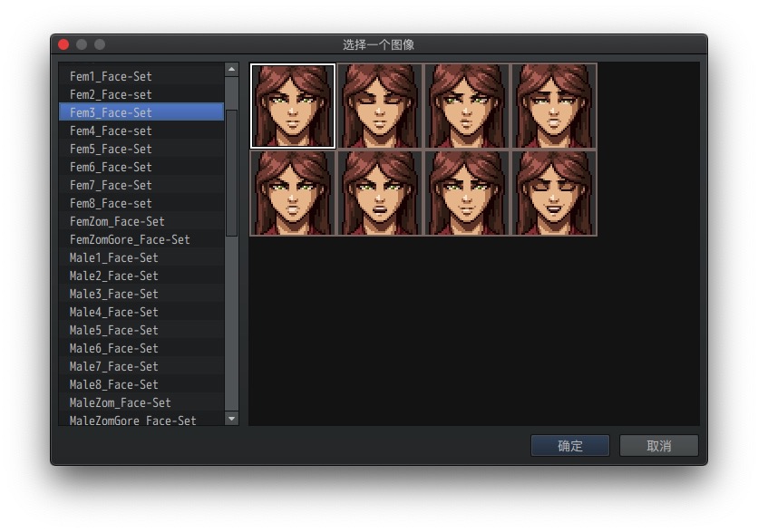Viewport: 758px width, 532px height.
Task: Select MaleZom_Face-Set in the list
Action: point(141,402)
